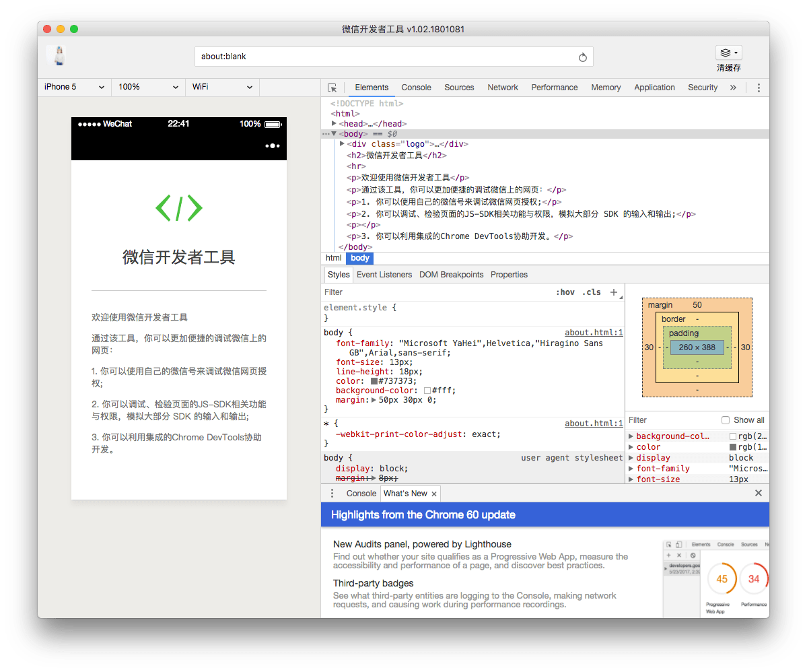Close the bottom drawer panel
Screen dimensions: 807x672
(758, 493)
